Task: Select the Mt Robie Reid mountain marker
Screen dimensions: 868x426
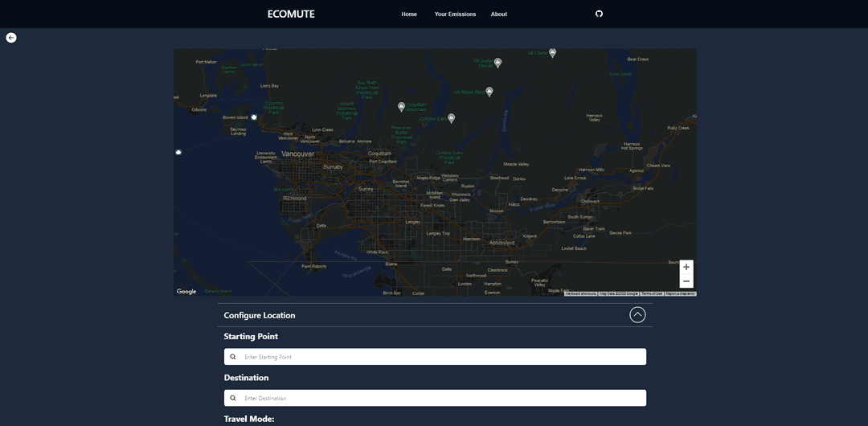Action: [489, 92]
